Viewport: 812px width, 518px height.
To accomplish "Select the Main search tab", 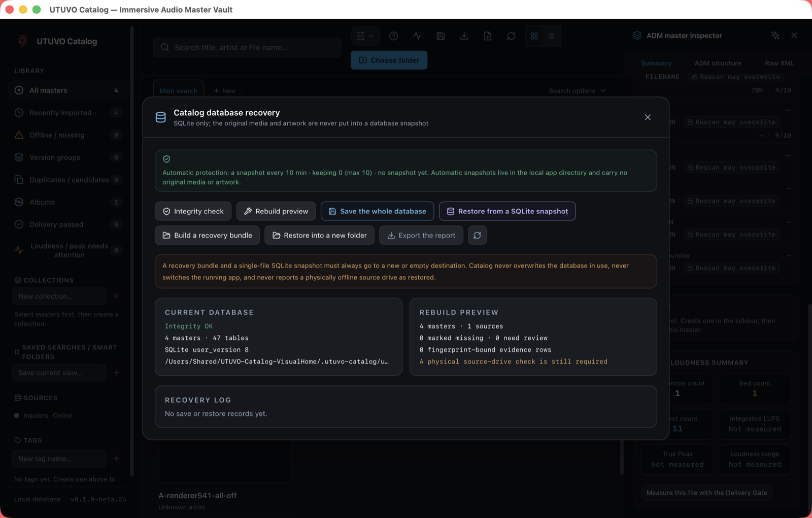I will point(178,90).
